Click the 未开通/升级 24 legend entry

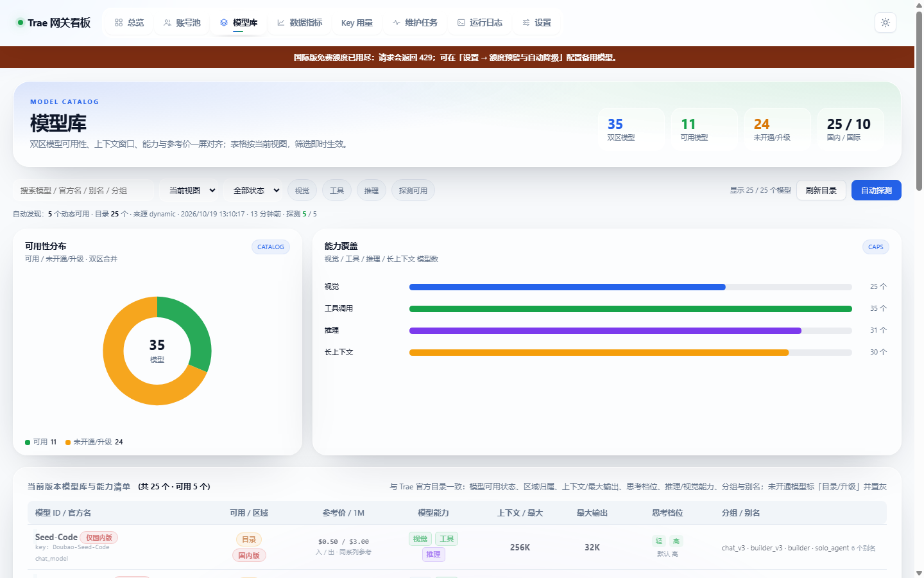point(94,442)
